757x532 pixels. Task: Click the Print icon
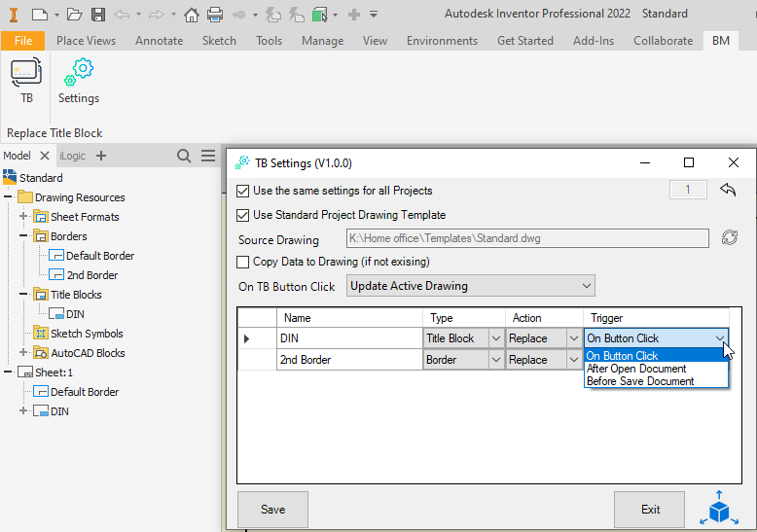click(x=215, y=15)
